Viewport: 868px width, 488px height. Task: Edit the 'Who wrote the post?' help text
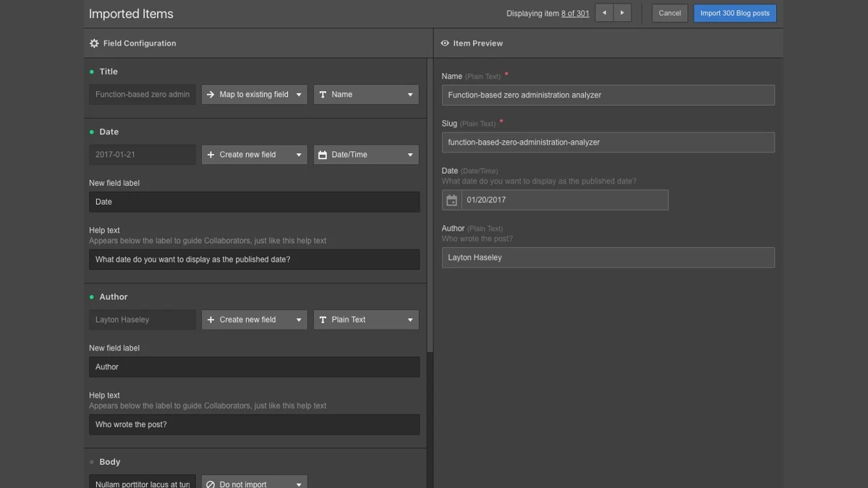[x=255, y=424]
